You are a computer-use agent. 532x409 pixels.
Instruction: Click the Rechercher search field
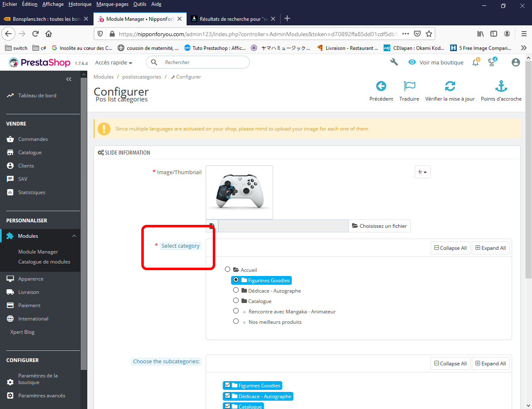pyautogui.click(x=198, y=62)
